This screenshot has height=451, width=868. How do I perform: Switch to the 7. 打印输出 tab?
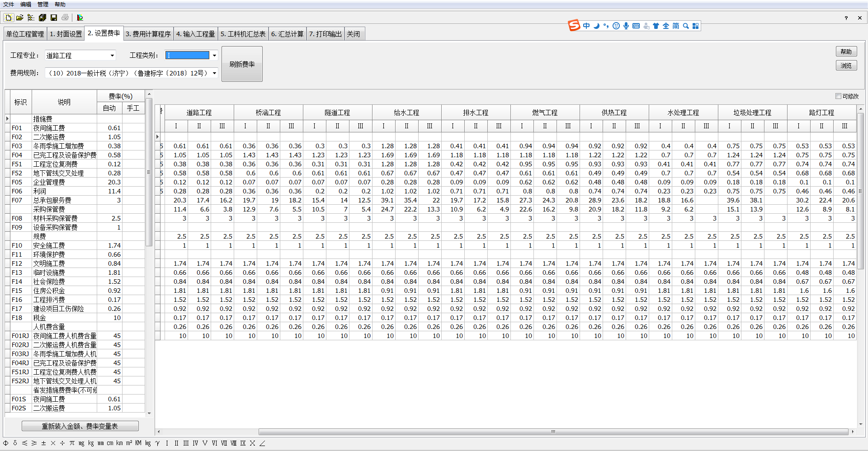[x=325, y=34]
